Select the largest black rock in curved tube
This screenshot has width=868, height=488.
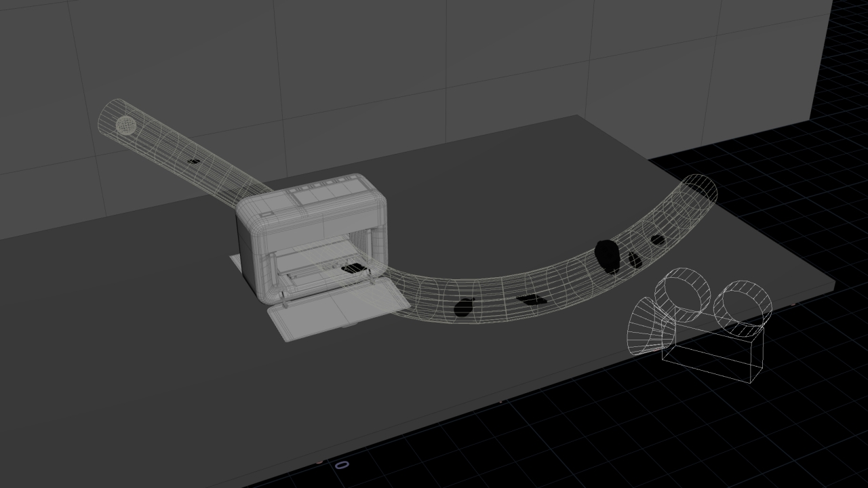coord(608,255)
